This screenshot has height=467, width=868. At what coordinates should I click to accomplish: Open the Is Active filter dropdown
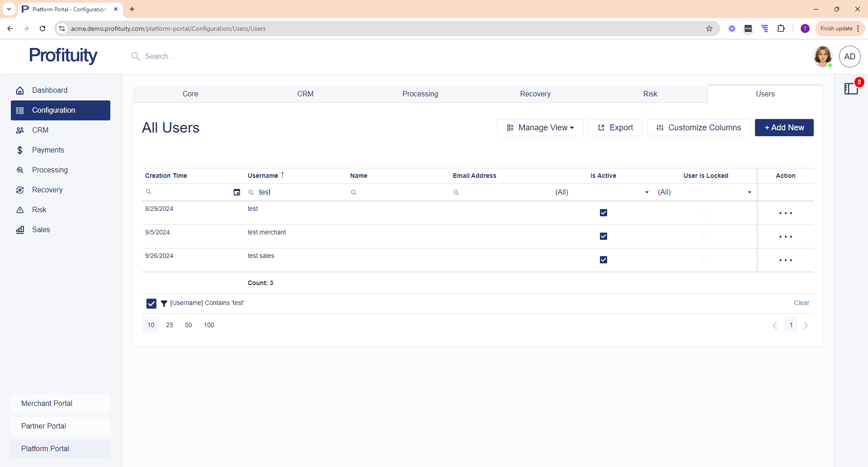[x=646, y=192]
